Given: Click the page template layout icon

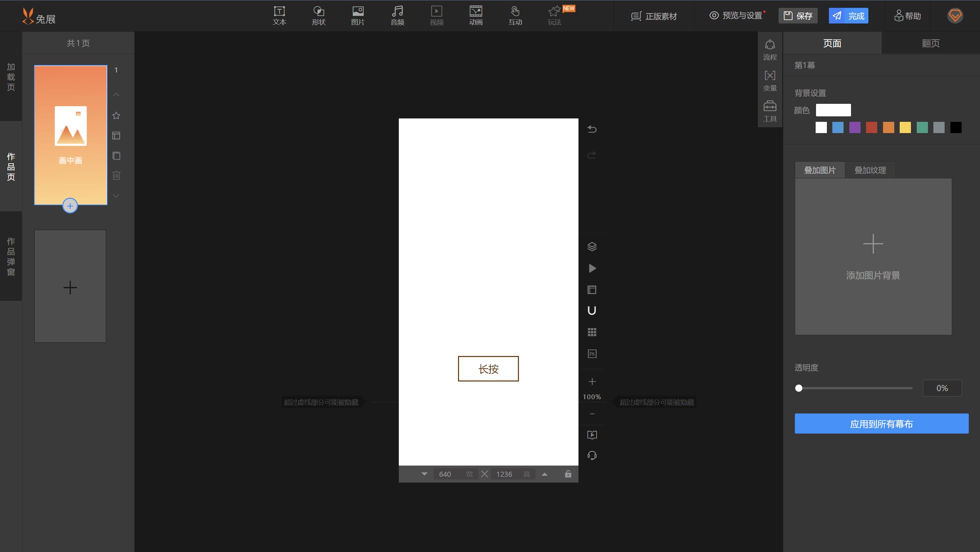Looking at the screenshot, I should (116, 135).
